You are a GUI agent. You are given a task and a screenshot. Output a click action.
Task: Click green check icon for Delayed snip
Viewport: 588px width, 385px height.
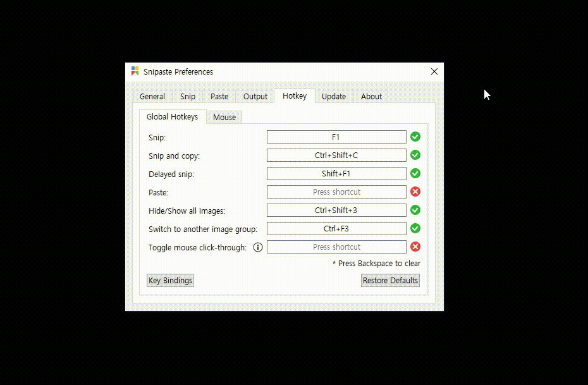click(415, 174)
